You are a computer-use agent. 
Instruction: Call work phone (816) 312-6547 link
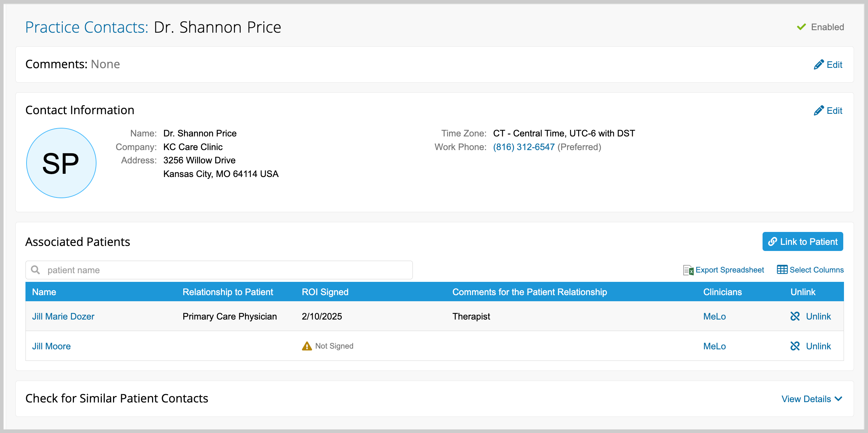point(524,147)
